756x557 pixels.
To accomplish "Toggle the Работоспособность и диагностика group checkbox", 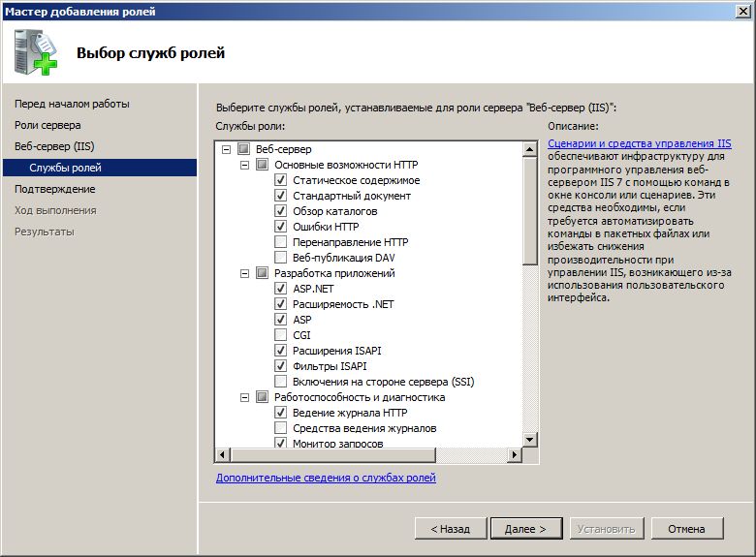I will (262, 397).
